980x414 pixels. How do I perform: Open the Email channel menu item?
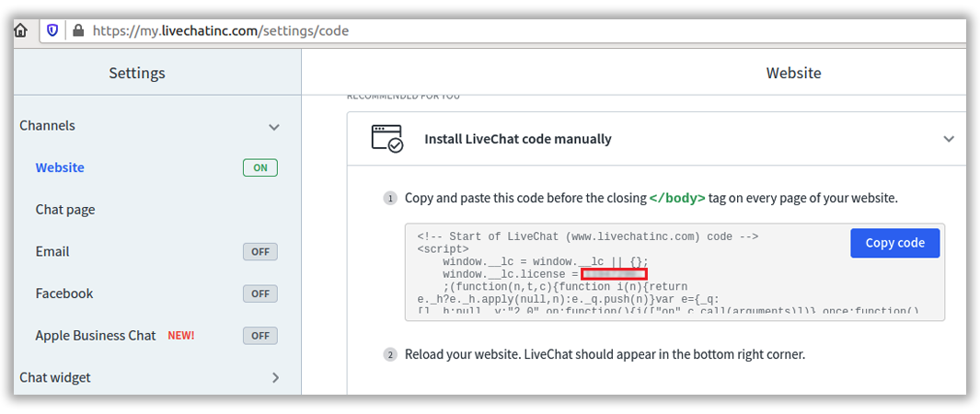52,252
